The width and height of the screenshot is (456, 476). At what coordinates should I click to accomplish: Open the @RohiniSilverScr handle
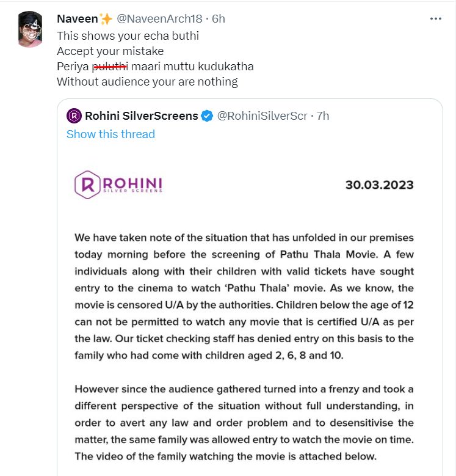[262, 116]
